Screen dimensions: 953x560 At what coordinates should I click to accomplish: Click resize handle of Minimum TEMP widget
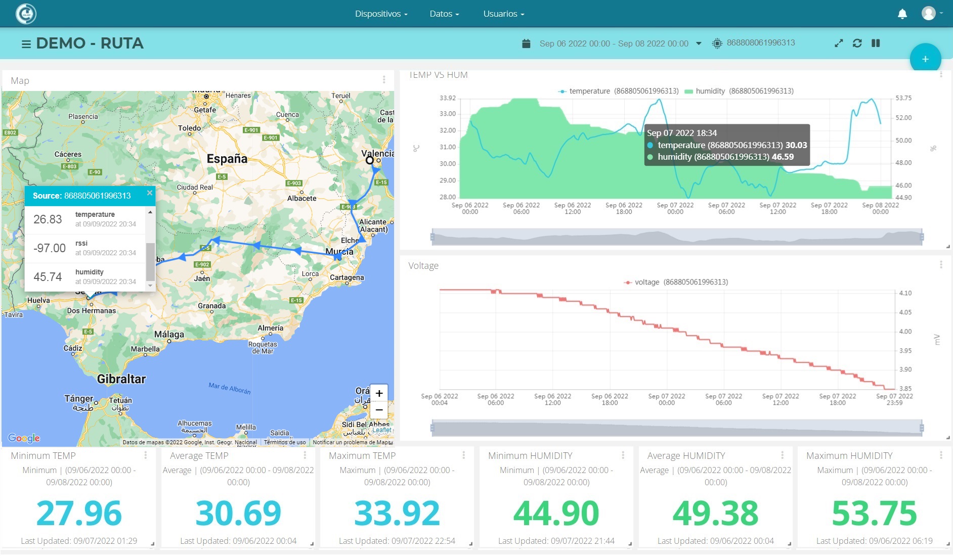click(x=152, y=544)
